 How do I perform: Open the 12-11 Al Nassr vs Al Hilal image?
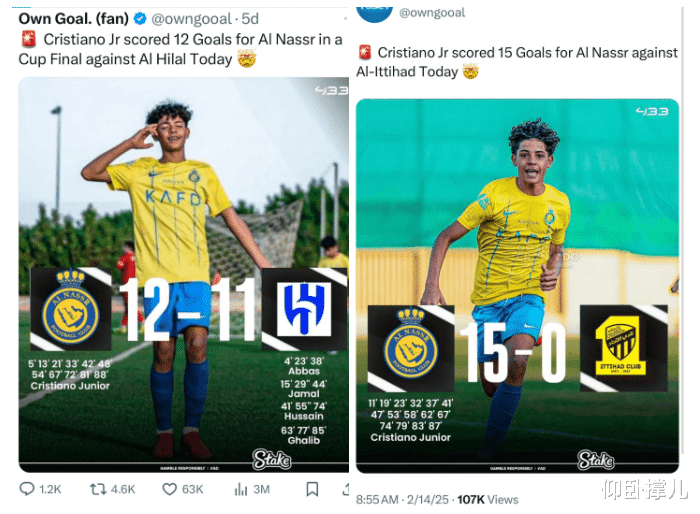pos(183,274)
